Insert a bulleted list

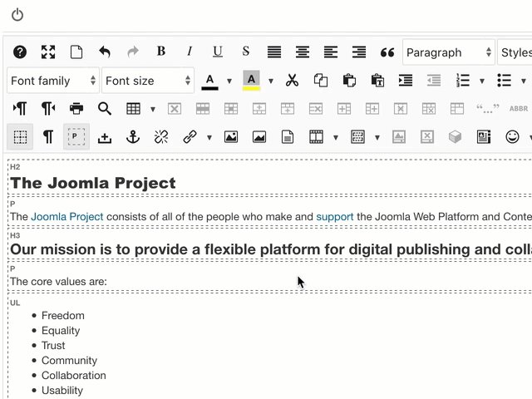pyautogui.click(x=505, y=81)
